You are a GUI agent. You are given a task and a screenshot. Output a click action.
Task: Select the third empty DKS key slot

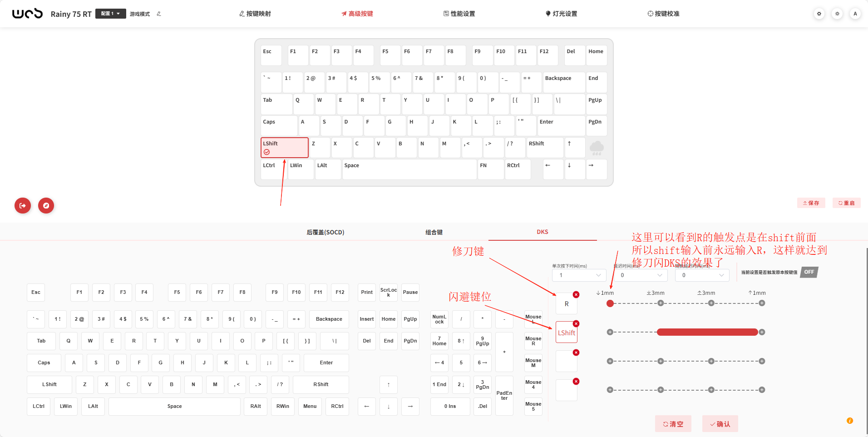point(567,362)
